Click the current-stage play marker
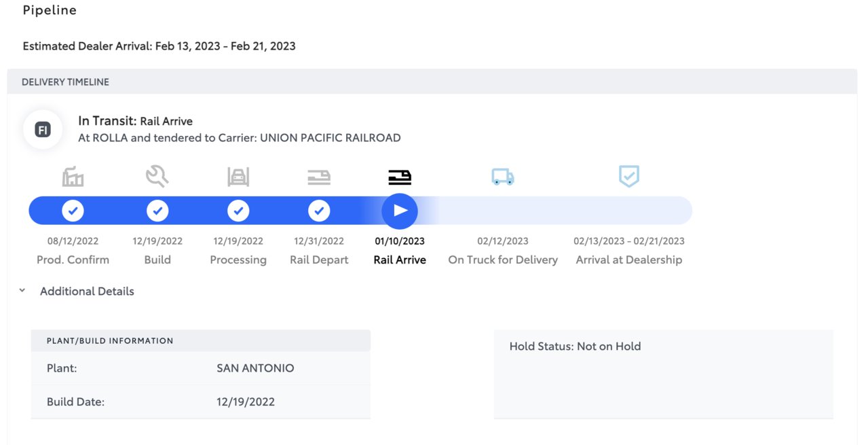868x445 pixels. 400,211
